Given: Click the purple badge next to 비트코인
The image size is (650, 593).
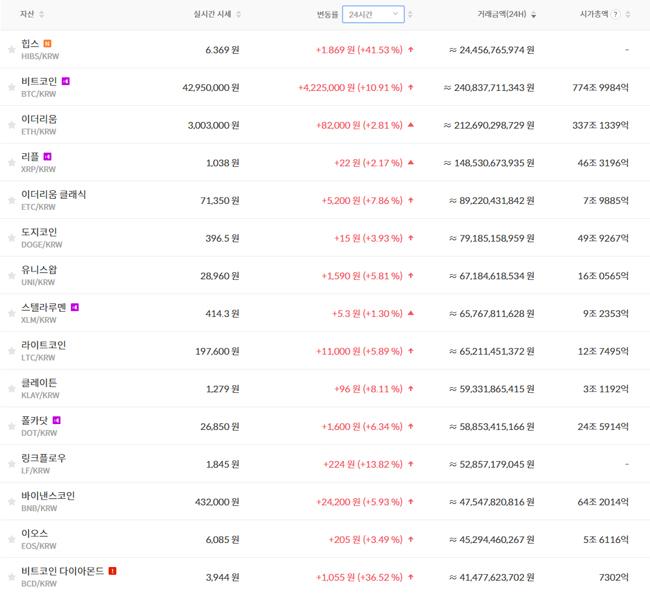Looking at the screenshot, I should pos(65,81).
